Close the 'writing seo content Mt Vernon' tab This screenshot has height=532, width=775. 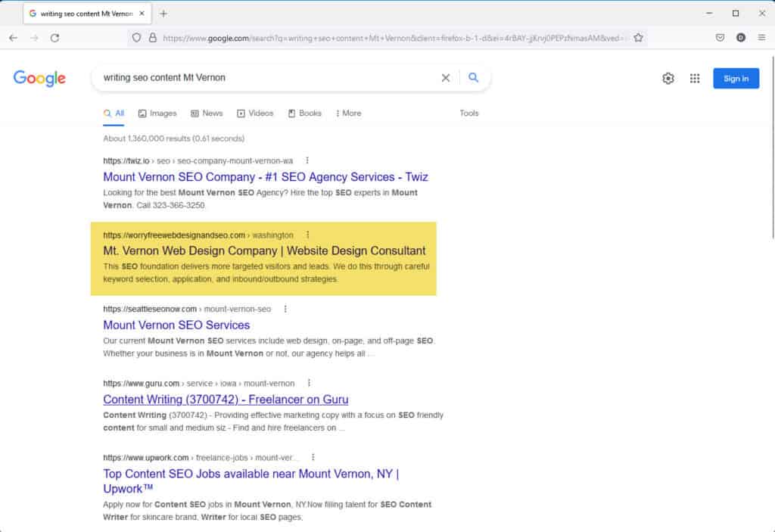tap(142, 14)
